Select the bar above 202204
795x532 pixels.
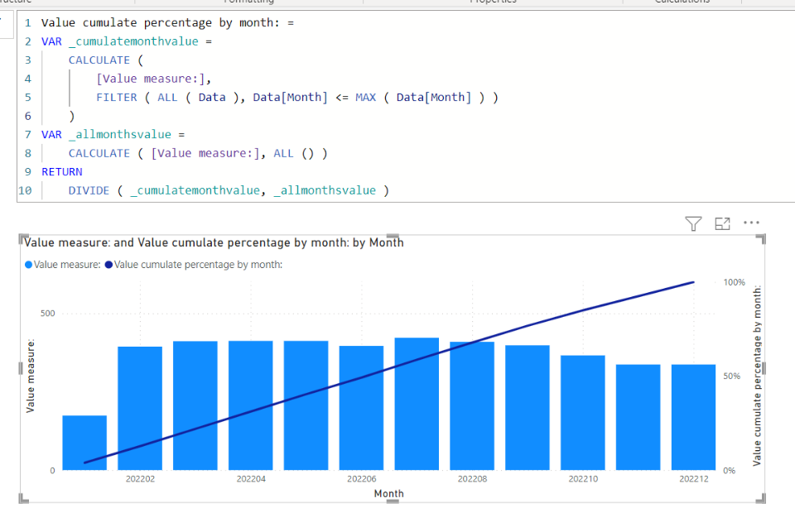[x=250, y=405]
